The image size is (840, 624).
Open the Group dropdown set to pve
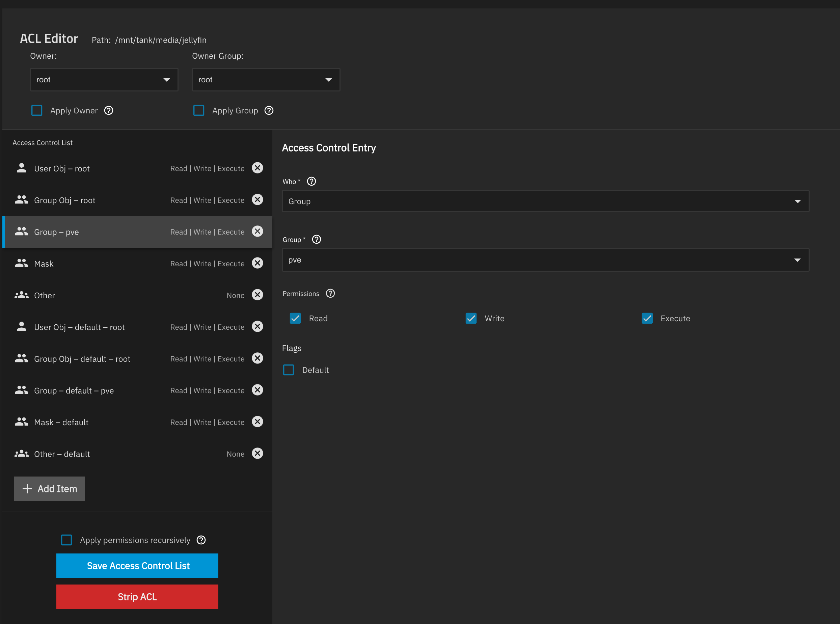545,260
